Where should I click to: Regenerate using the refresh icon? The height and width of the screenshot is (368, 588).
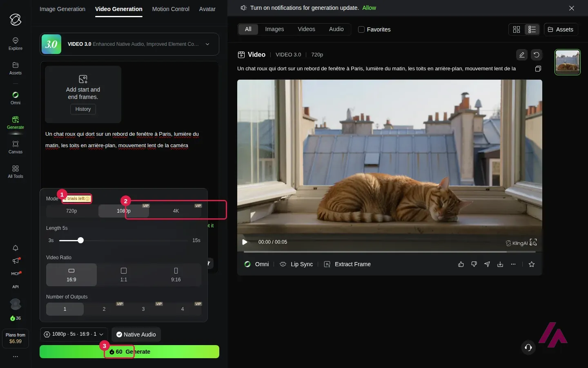[x=537, y=55]
